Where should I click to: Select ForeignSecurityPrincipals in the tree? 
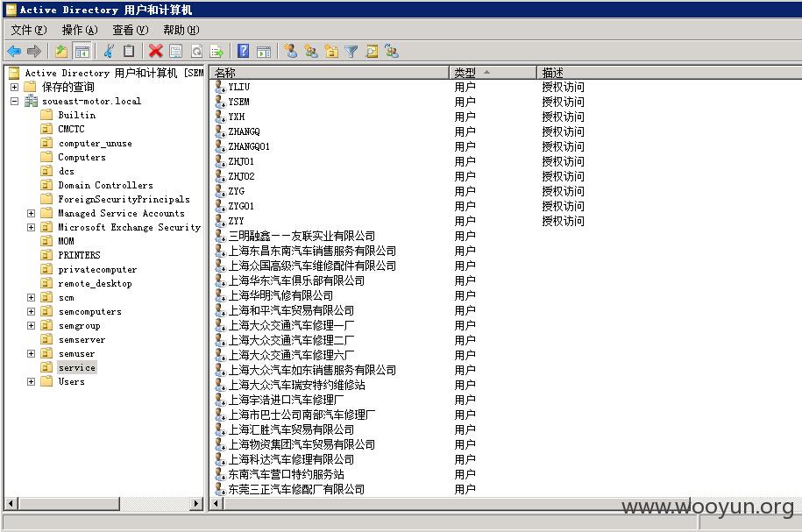coord(124,199)
